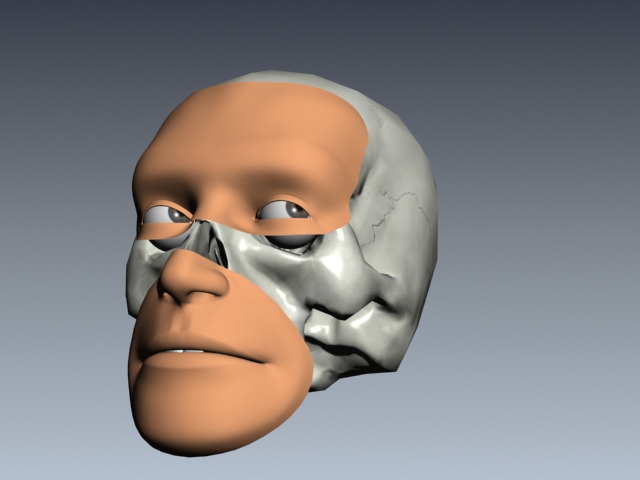Image resolution: width=640 pixels, height=480 pixels.
Task: Click the eyeball on the right side
Action: click(x=286, y=210)
